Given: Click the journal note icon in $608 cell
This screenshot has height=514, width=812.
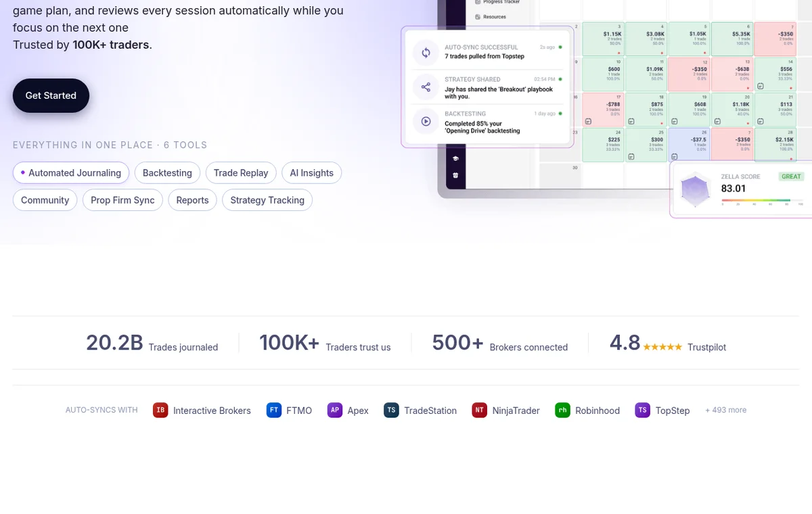Looking at the screenshot, I should pos(674,121).
